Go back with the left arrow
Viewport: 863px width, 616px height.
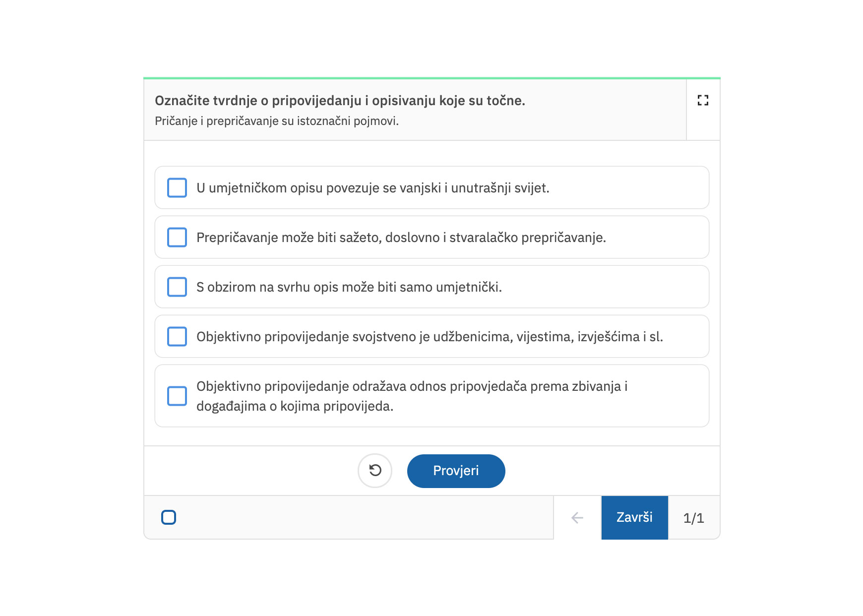577,518
